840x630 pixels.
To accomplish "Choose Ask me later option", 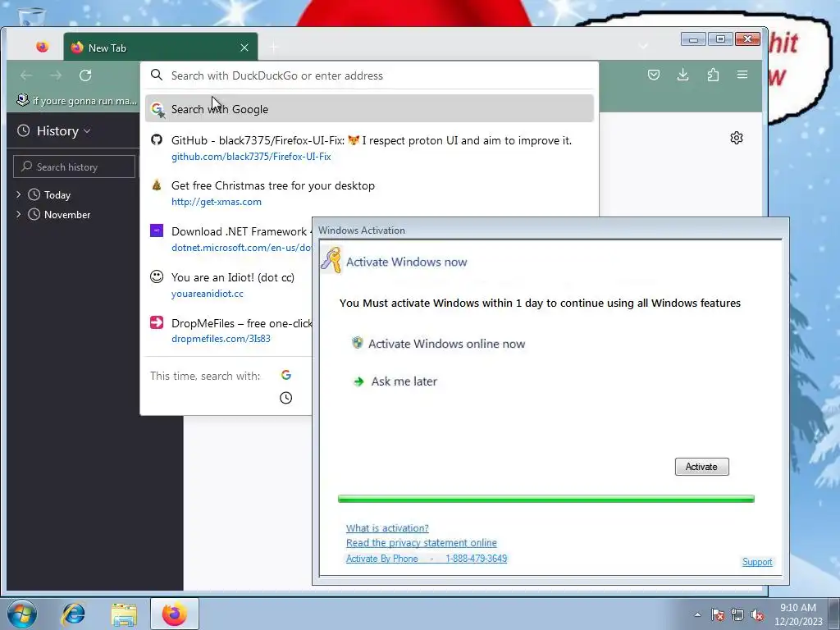I will pyautogui.click(x=395, y=381).
